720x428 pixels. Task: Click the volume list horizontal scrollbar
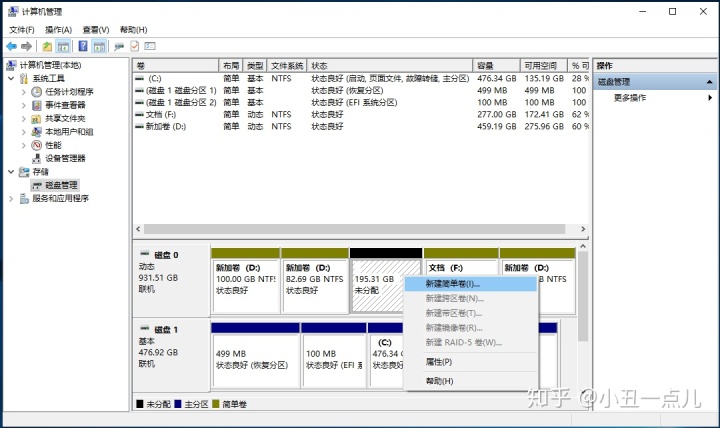tap(354, 229)
